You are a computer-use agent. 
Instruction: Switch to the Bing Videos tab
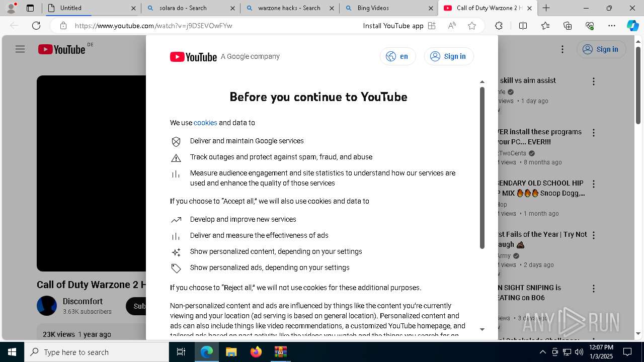(x=387, y=8)
